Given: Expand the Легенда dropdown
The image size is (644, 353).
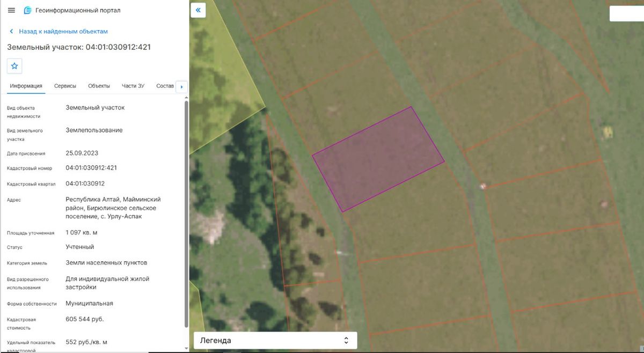Looking at the screenshot, I should pyautogui.click(x=275, y=341).
